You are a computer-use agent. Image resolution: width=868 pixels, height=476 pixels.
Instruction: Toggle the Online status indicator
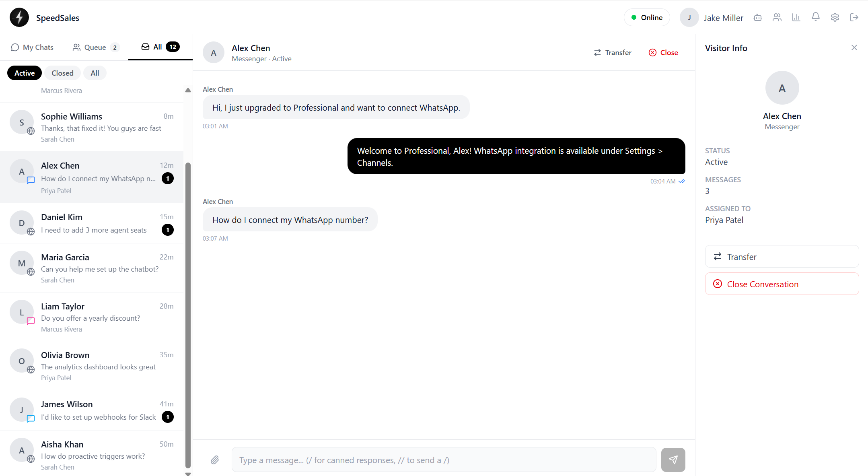pos(647,18)
